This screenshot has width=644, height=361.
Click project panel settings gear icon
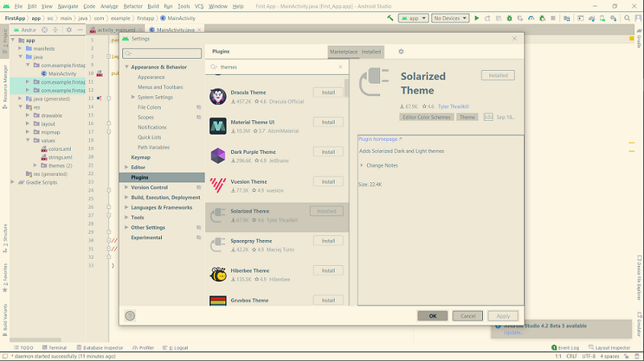coord(69,30)
